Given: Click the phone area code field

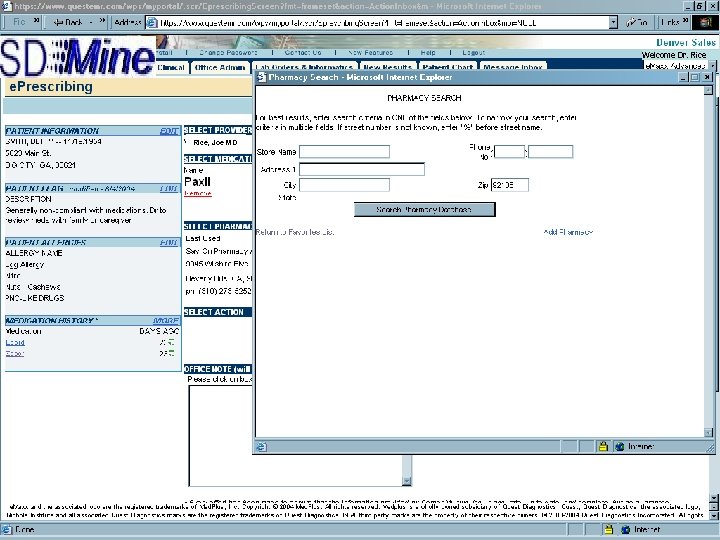Looking at the screenshot, I should [509, 152].
